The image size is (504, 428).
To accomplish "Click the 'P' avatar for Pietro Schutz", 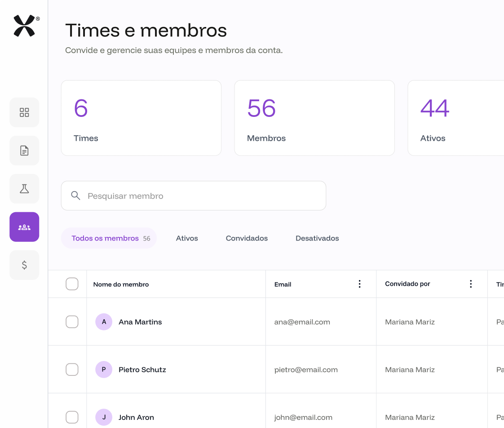I will tap(104, 370).
